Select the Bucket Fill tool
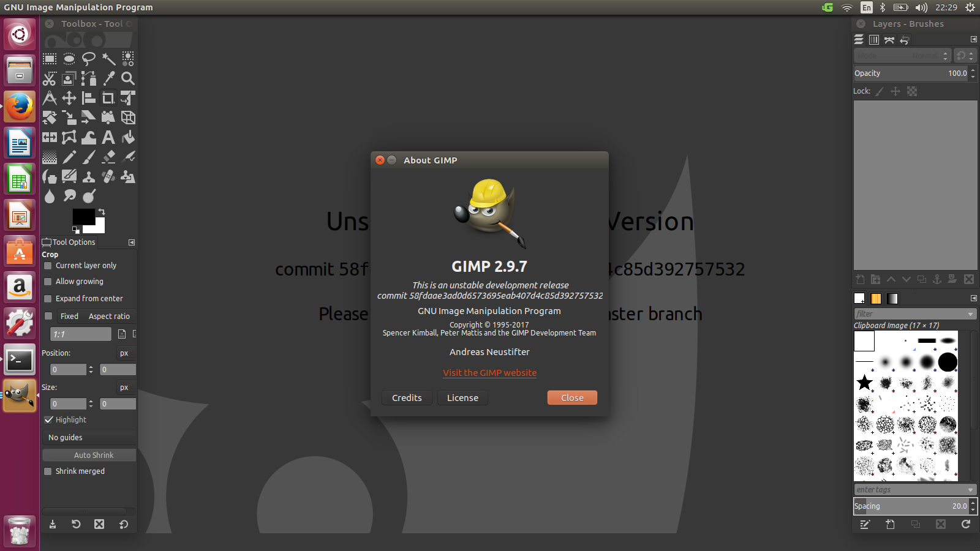The height and width of the screenshot is (551, 980). (128, 137)
